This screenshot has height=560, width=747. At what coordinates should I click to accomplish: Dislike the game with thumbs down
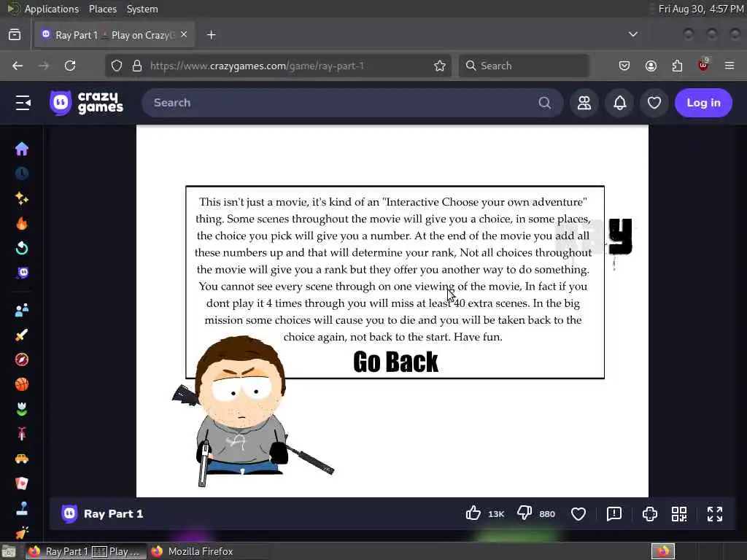pyautogui.click(x=525, y=513)
